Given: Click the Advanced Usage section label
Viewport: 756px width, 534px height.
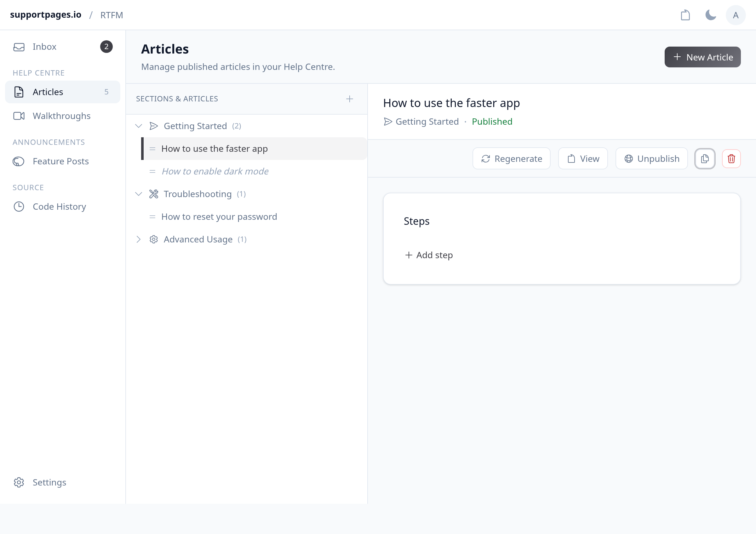Looking at the screenshot, I should pos(198,239).
